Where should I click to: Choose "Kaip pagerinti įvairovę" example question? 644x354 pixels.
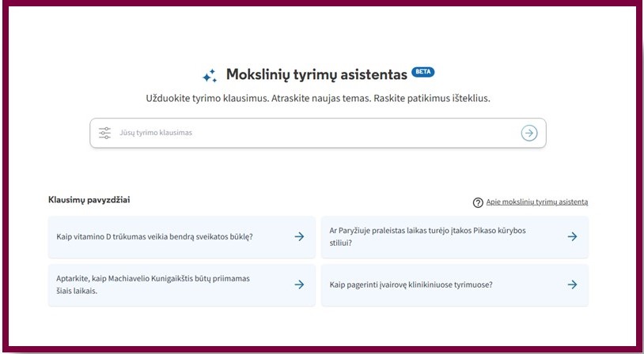(x=411, y=284)
